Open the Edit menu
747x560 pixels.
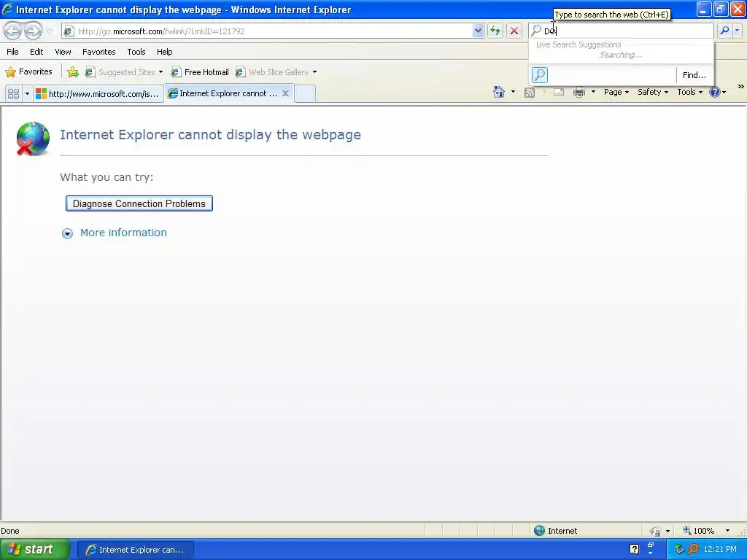36,52
